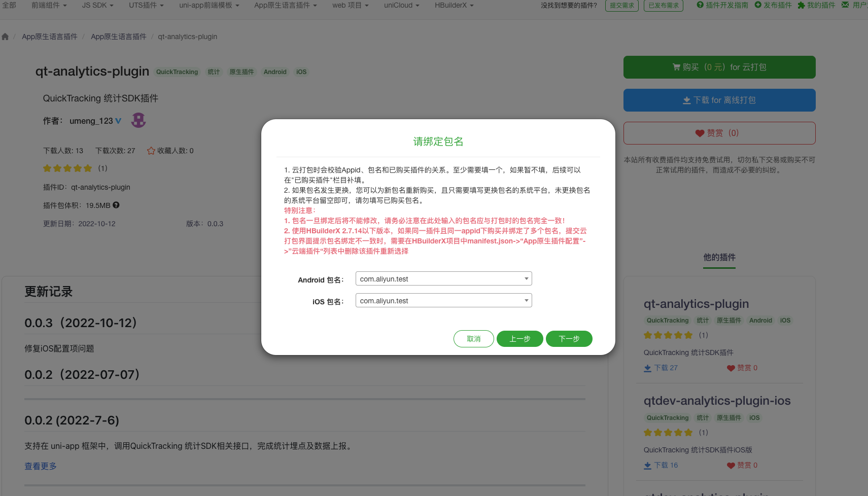
Task: Click the 请绑定包名 dialog title
Action: (438, 141)
